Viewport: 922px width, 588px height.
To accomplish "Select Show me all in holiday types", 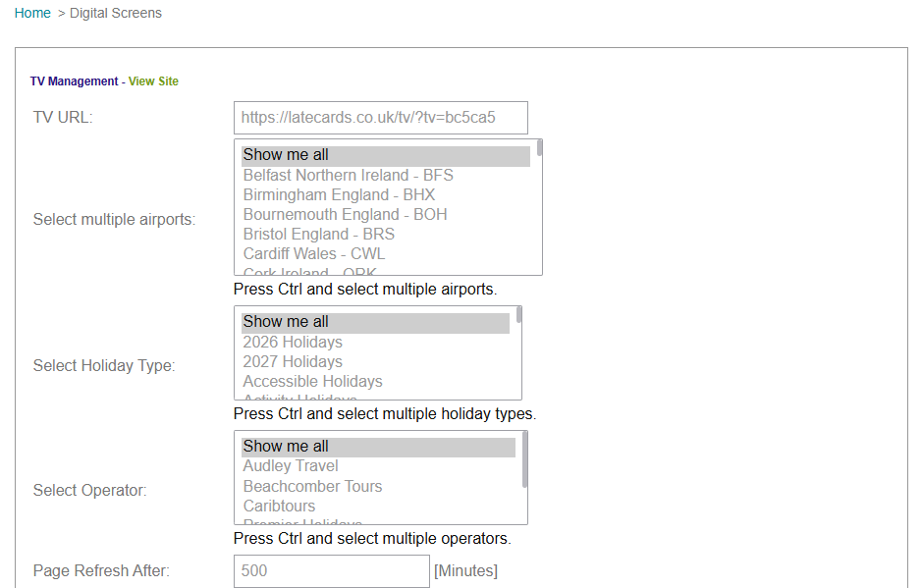I will coord(286,322).
